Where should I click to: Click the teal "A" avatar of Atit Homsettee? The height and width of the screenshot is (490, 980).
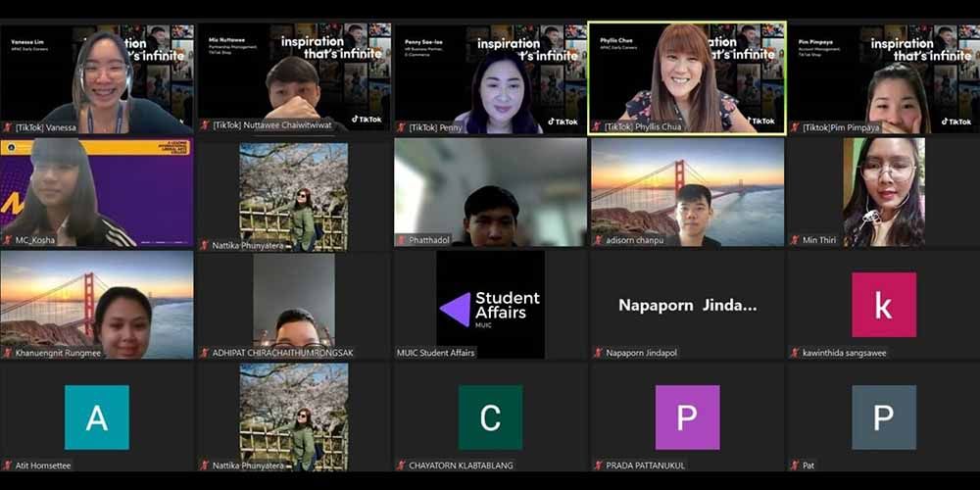[x=97, y=417]
